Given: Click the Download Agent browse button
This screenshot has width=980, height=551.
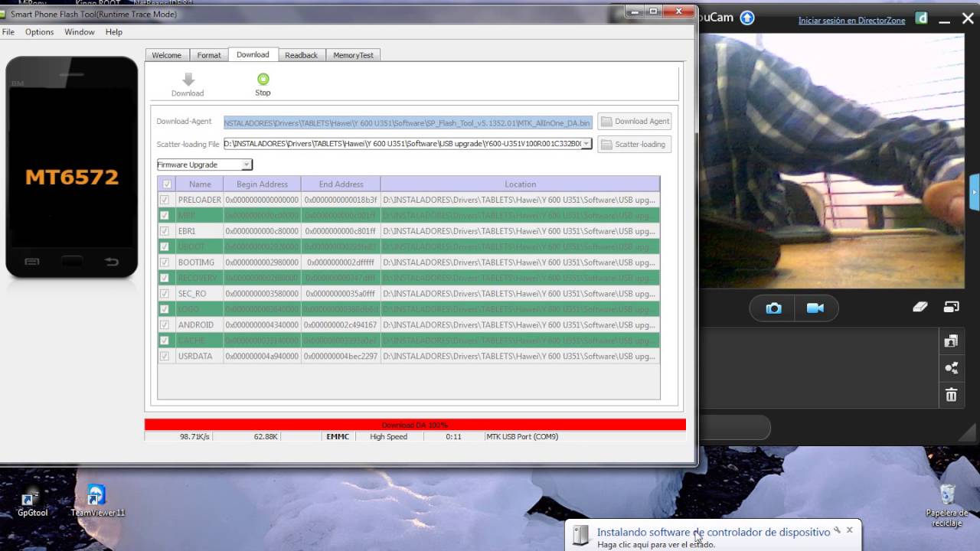Looking at the screenshot, I should (x=635, y=121).
